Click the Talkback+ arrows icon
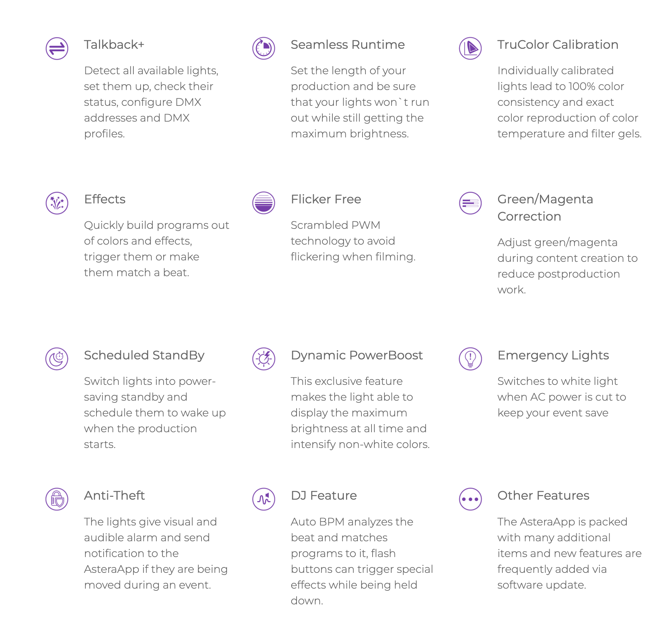The height and width of the screenshot is (627, 672). pyautogui.click(x=57, y=48)
